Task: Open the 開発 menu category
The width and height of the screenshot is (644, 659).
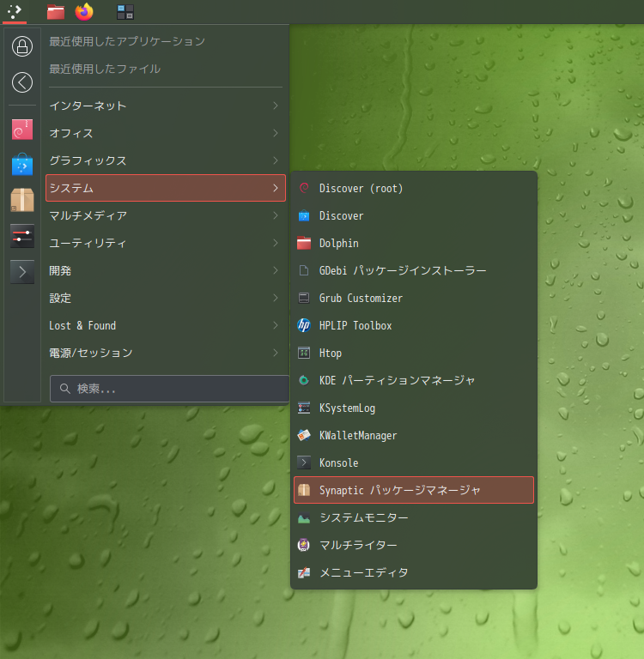Action: [166, 270]
